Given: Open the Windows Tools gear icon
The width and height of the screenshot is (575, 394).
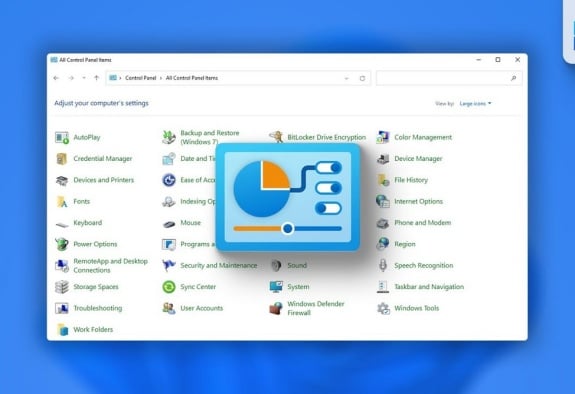Looking at the screenshot, I should click(x=383, y=308).
